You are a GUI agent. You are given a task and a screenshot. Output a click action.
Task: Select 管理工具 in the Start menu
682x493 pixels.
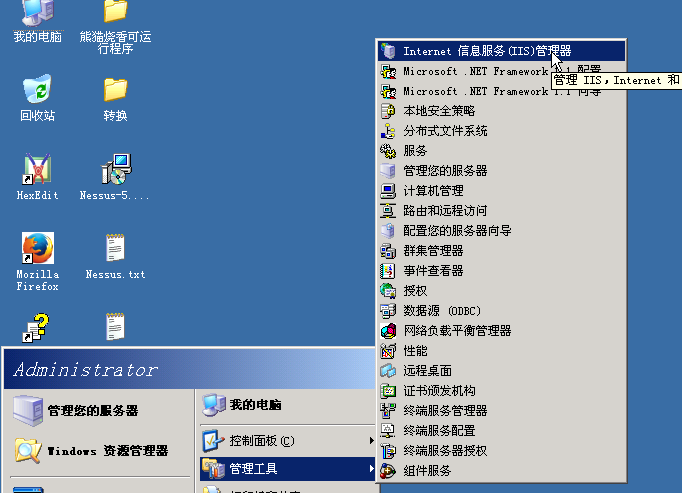pos(287,469)
